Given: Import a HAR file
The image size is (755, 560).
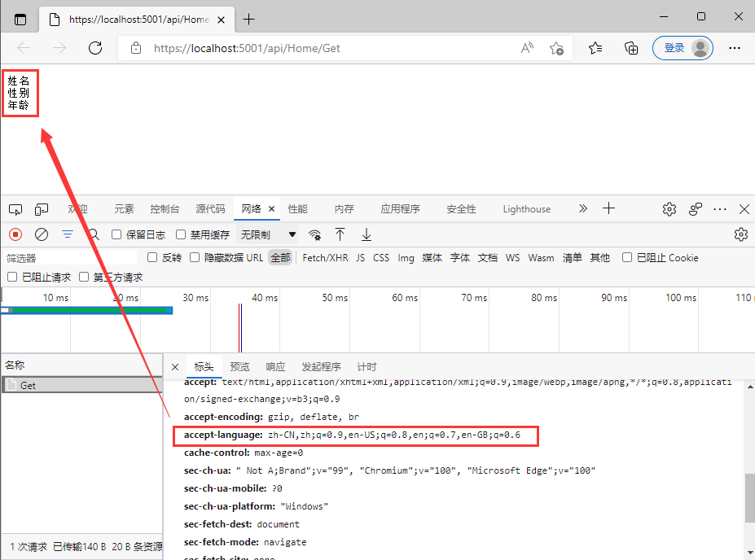Looking at the screenshot, I should click(340, 234).
